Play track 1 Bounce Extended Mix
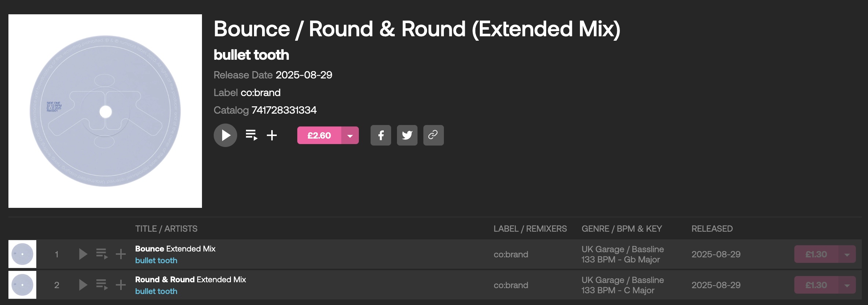 click(x=83, y=254)
